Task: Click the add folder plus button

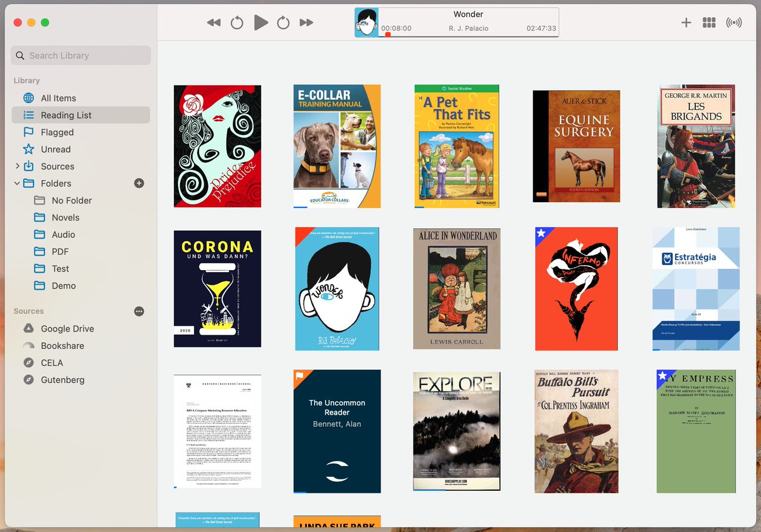Action: point(139,183)
